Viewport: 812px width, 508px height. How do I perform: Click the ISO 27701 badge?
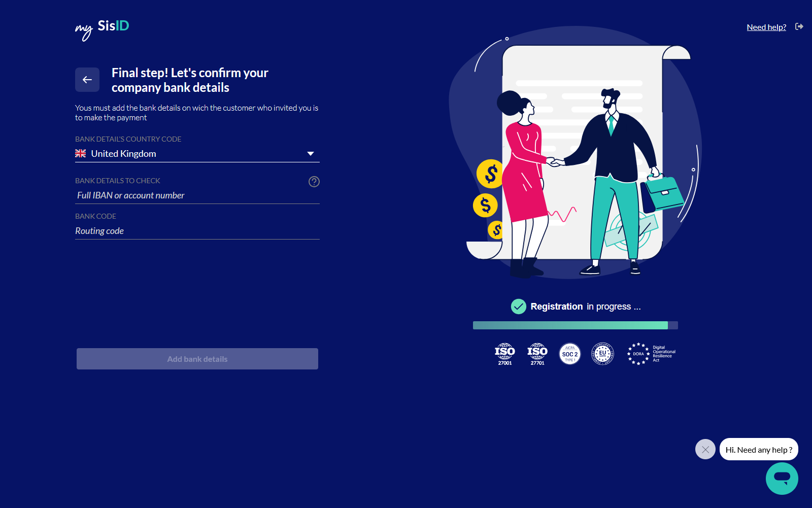[537, 354]
